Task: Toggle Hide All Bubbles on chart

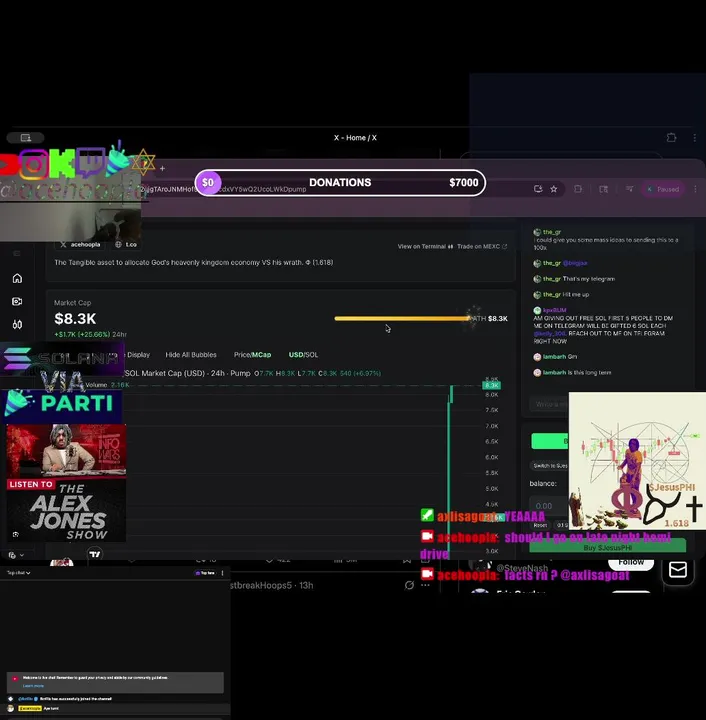Action: click(x=191, y=354)
